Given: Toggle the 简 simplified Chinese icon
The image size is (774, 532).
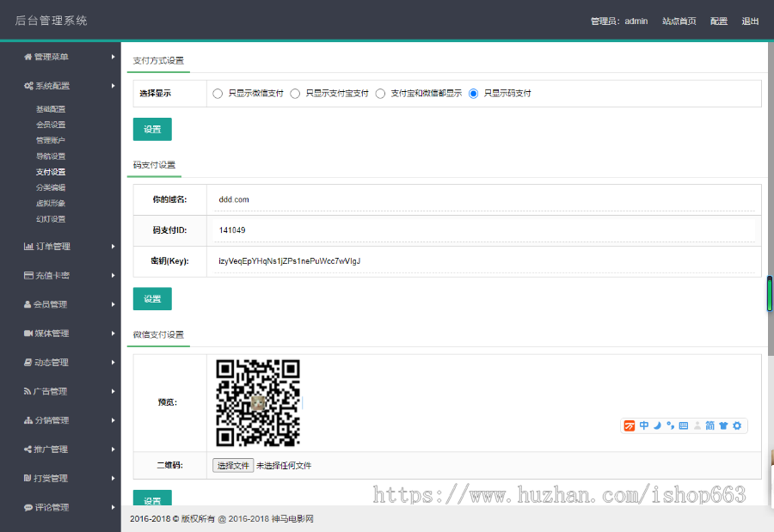Looking at the screenshot, I should click(x=709, y=425).
